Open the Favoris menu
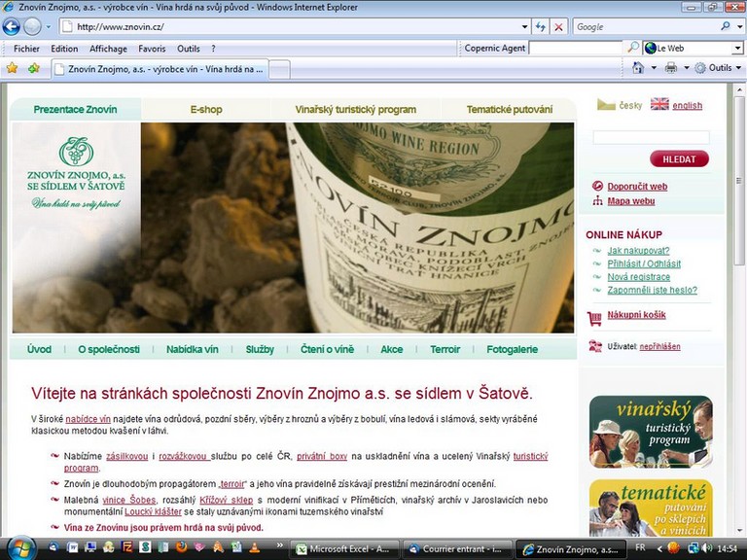 (x=152, y=49)
